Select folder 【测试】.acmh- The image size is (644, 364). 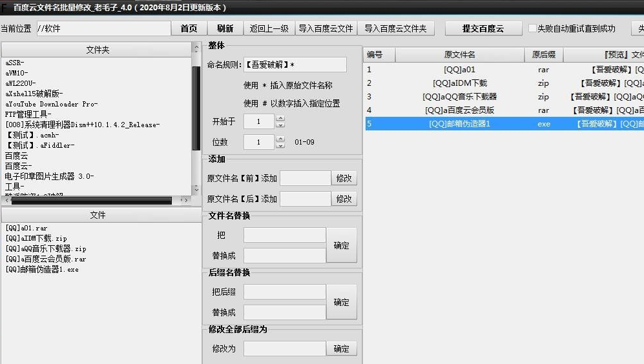click(x=32, y=135)
